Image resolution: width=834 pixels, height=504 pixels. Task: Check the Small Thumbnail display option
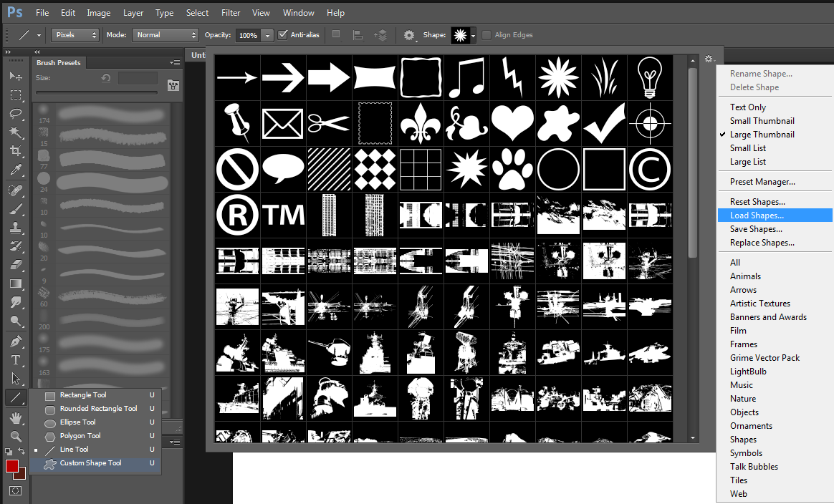pos(762,120)
